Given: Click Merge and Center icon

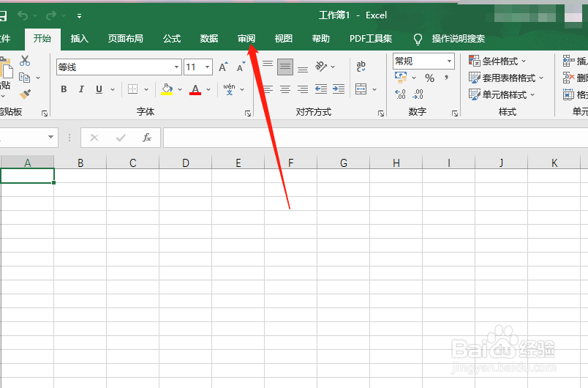Looking at the screenshot, I should coord(361,89).
